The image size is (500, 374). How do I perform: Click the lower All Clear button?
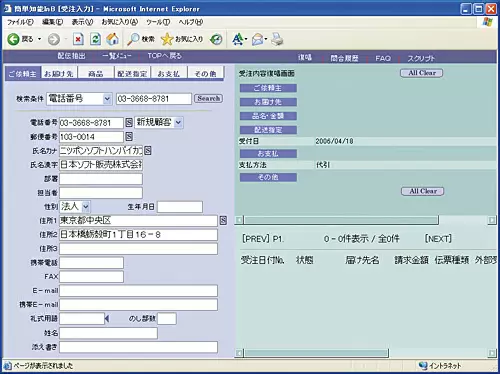point(423,191)
